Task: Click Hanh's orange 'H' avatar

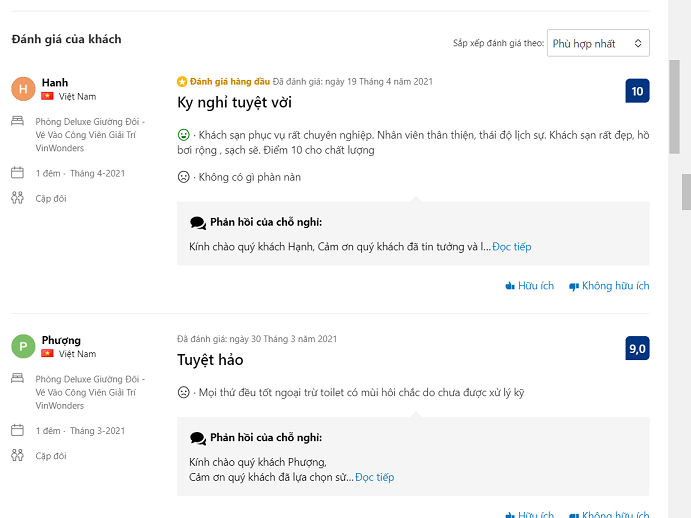Action: [x=23, y=89]
